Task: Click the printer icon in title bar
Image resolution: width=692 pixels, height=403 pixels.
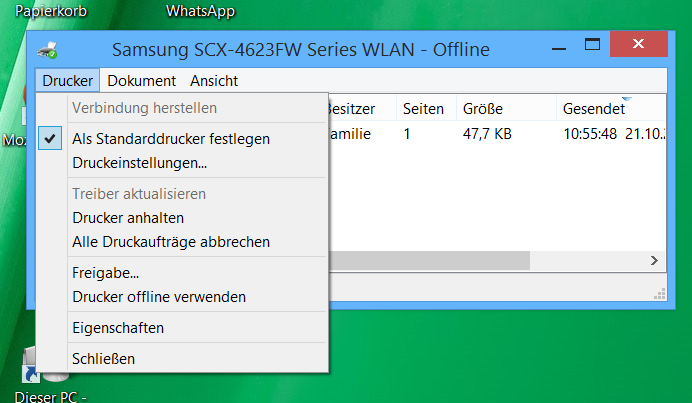Action: coord(47,50)
